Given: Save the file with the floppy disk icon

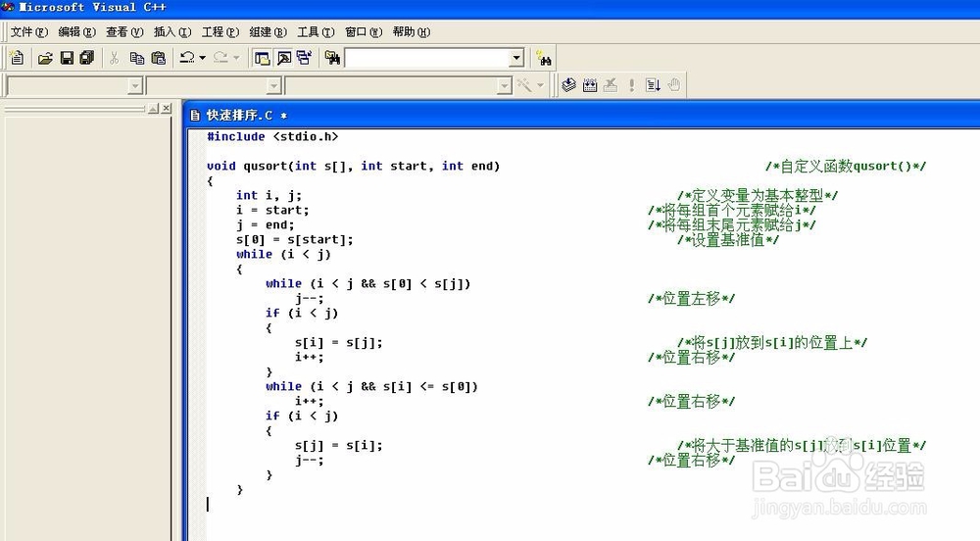Looking at the screenshot, I should [x=67, y=58].
